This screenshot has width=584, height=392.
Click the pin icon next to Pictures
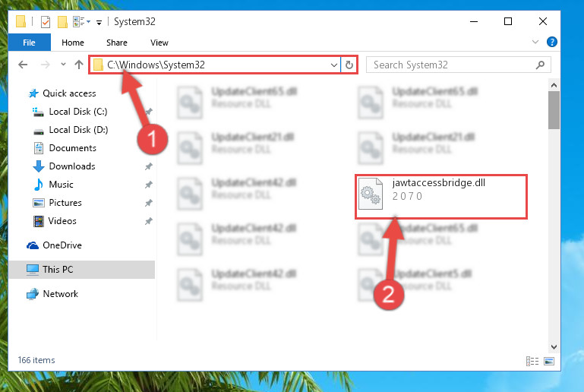tap(149, 203)
